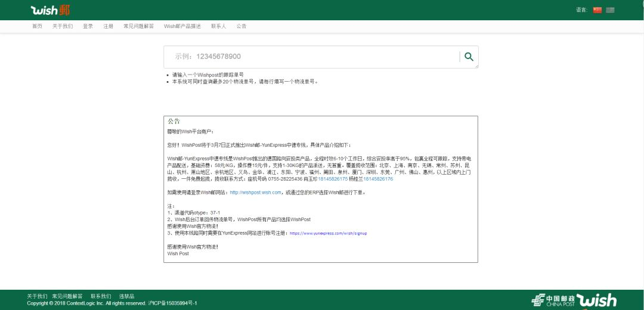The width and height of the screenshot is (644, 310).
Task: Open 常见问题解答 in the top navigation
Action: tap(138, 26)
